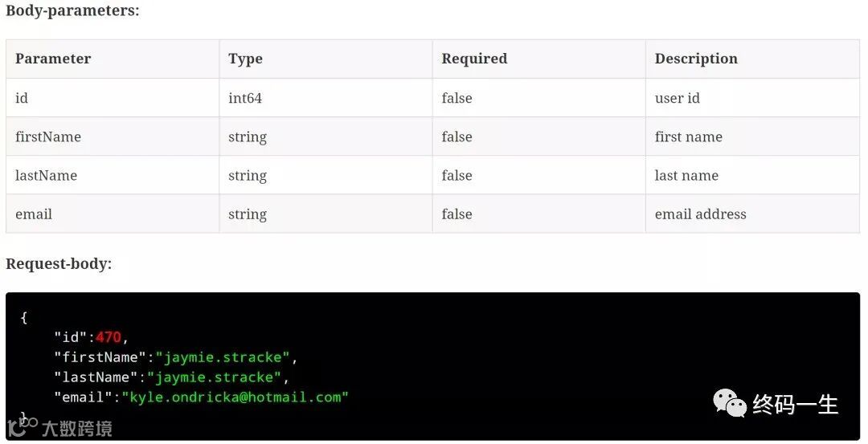Click the 终码一生 account name text
Screen dimensions: 868x444
[x=796, y=405]
